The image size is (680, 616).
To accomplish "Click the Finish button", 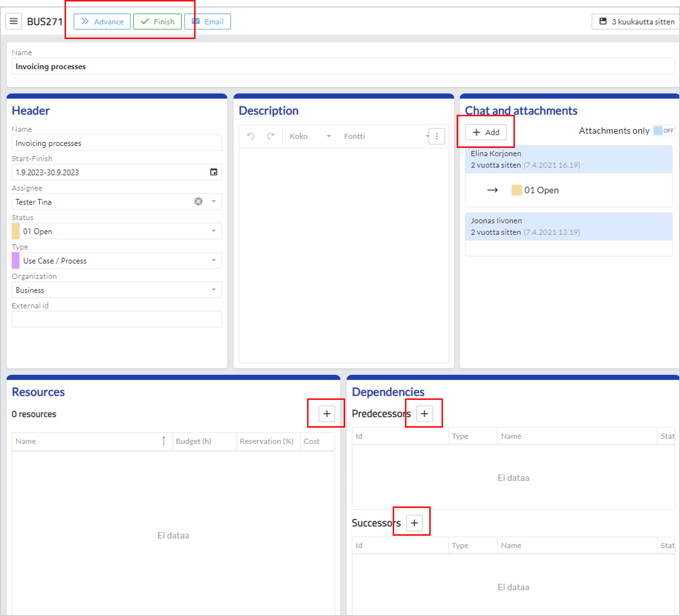I will point(157,22).
